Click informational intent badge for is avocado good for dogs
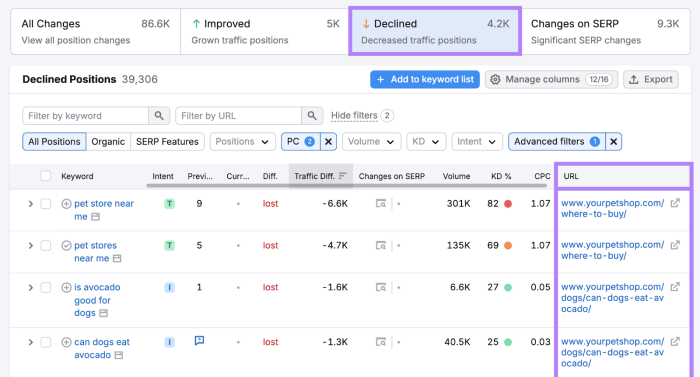 point(169,287)
